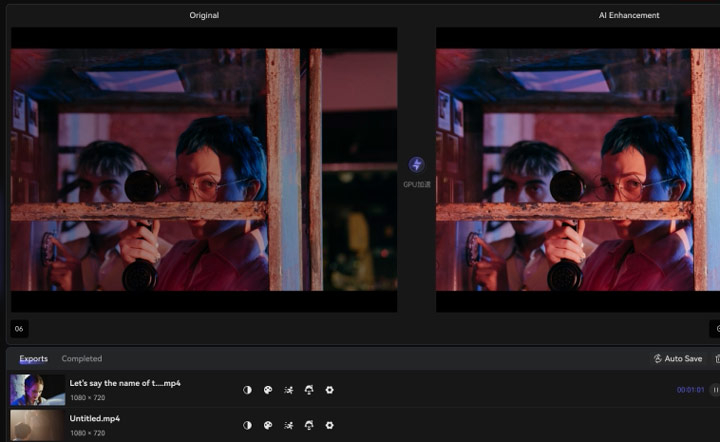The image size is (720, 442).
Task: Click face head icon for Let's say row
Action: 309,390
